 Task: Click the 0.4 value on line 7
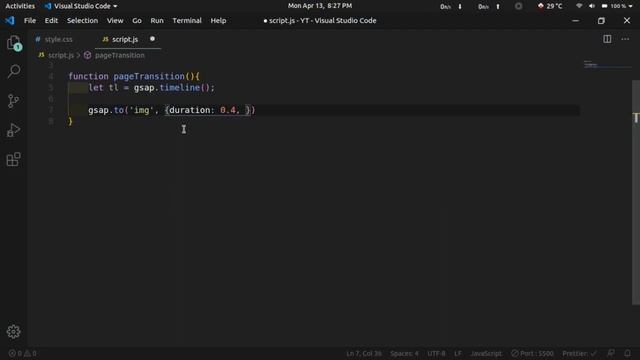(x=228, y=110)
